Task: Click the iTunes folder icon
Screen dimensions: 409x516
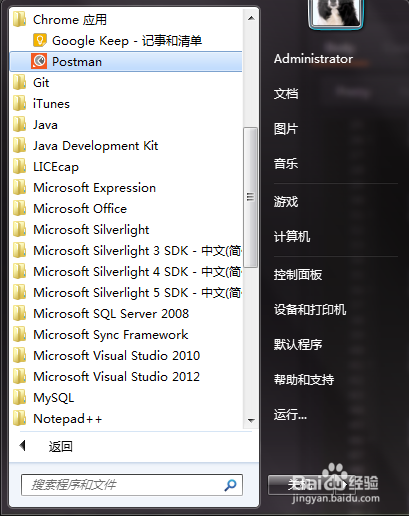Action: point(20,103)
